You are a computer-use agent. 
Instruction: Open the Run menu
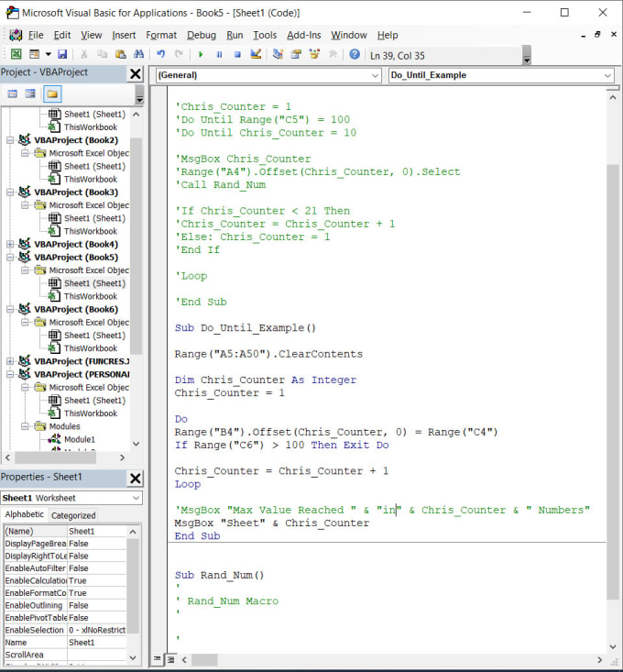pyautogui.click(x=235, y=35)
